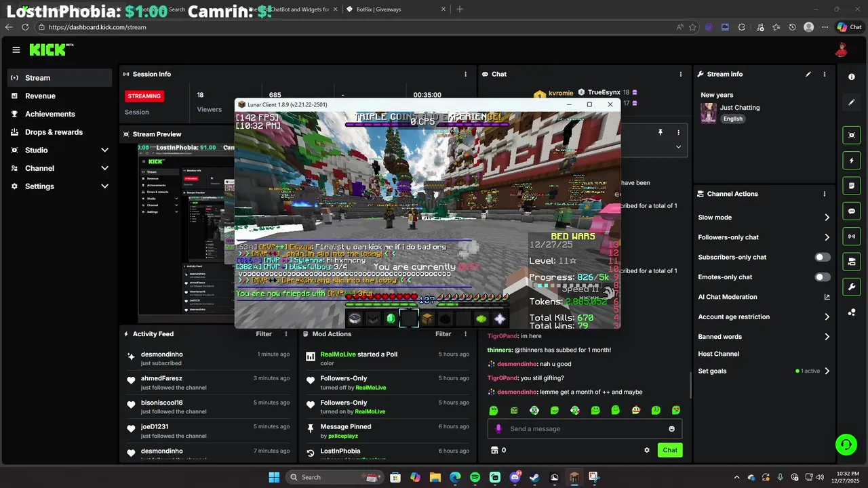This screenshot has width=868, height=488.
Task: Open Channel Actions three-dot menu
Action: (x=825, y=194)
